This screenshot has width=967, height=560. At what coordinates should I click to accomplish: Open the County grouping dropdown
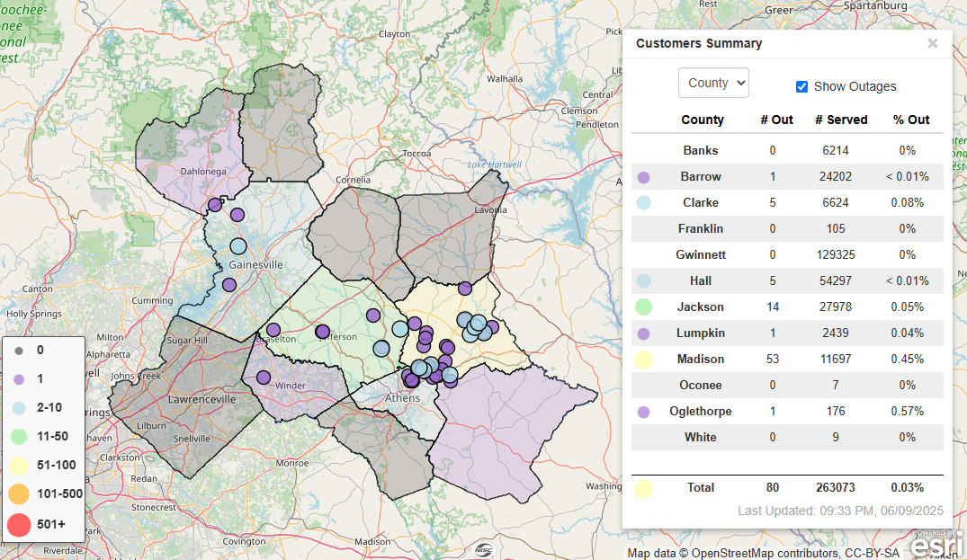tap(713, 83)
